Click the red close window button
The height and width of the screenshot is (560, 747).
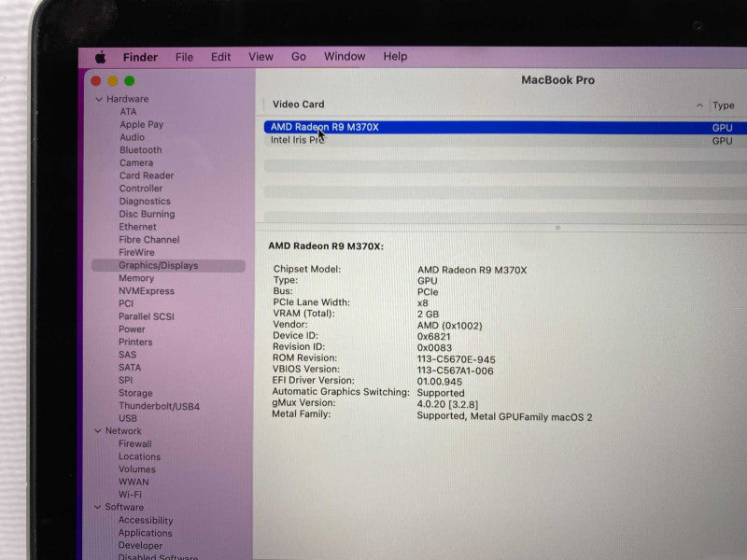(96, 81)
